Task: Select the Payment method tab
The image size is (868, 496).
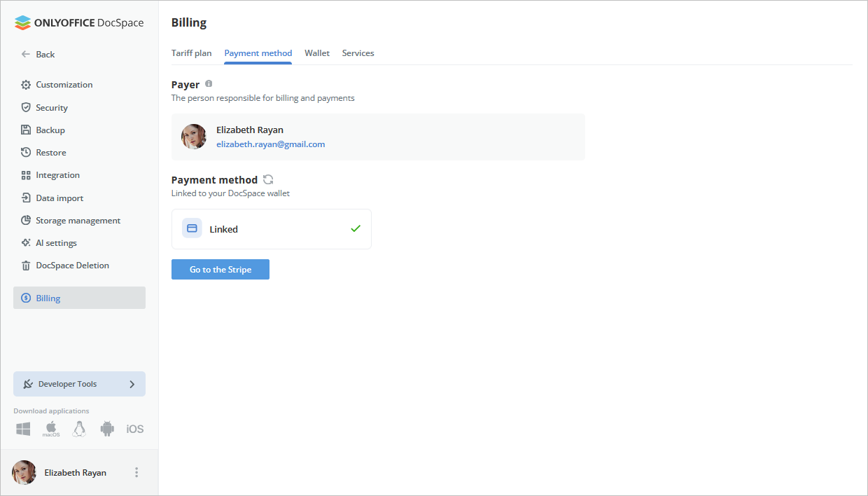Action: [x=258, y=53]
